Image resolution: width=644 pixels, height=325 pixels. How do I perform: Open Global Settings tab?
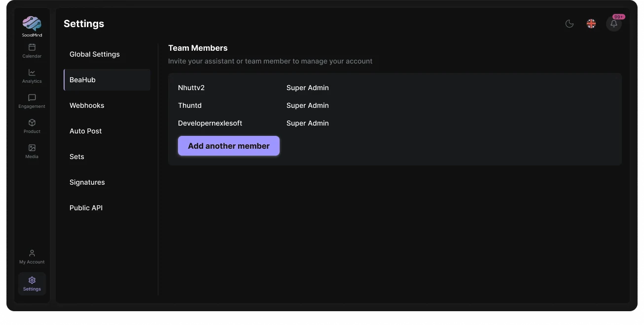click(107, 54)
